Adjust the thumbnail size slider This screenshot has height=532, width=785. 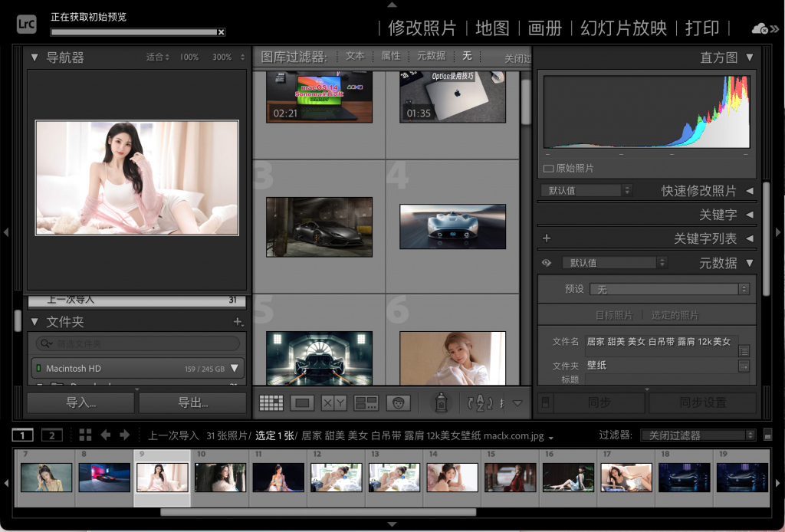click(x=501, y=402)
